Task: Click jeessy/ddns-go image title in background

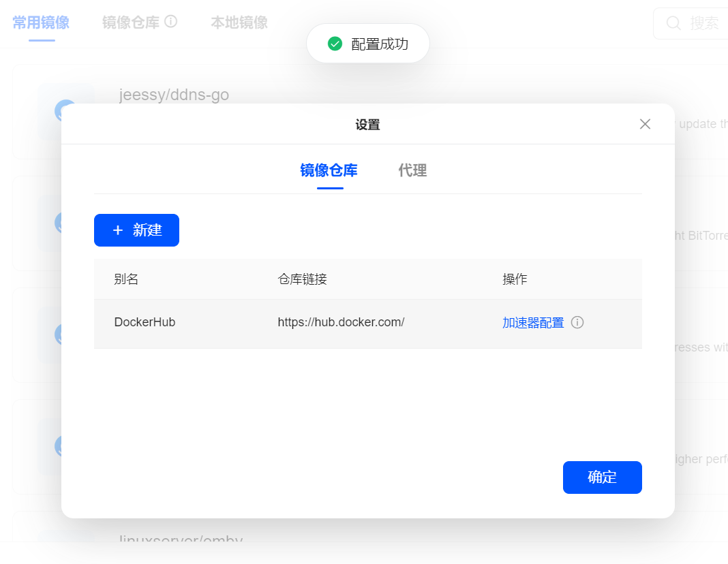Action: pyautogui.click(x=174, y=95)
